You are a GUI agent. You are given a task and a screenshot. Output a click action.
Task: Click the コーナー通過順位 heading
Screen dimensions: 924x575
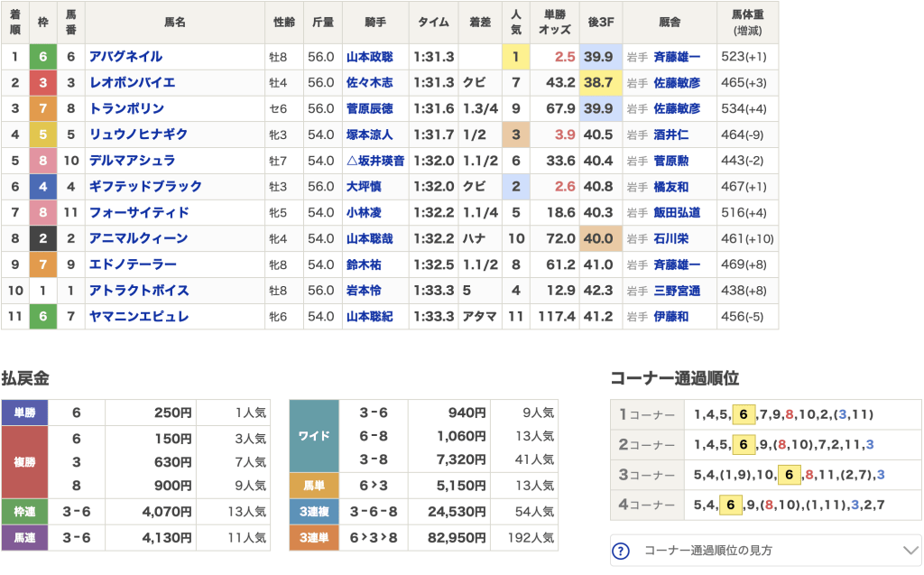(674, 378)
